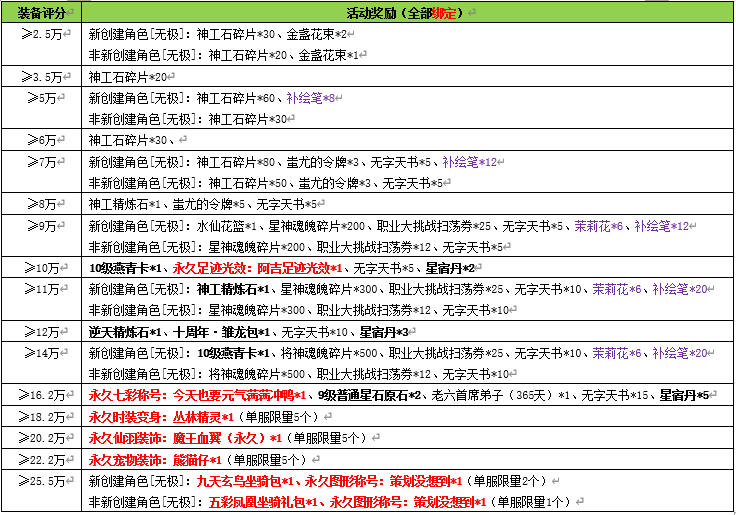Click the bold 星宿丹*2 text
The height and width of the screenshot is (515, 736).
pyautogui.click(x=450, y=268)
